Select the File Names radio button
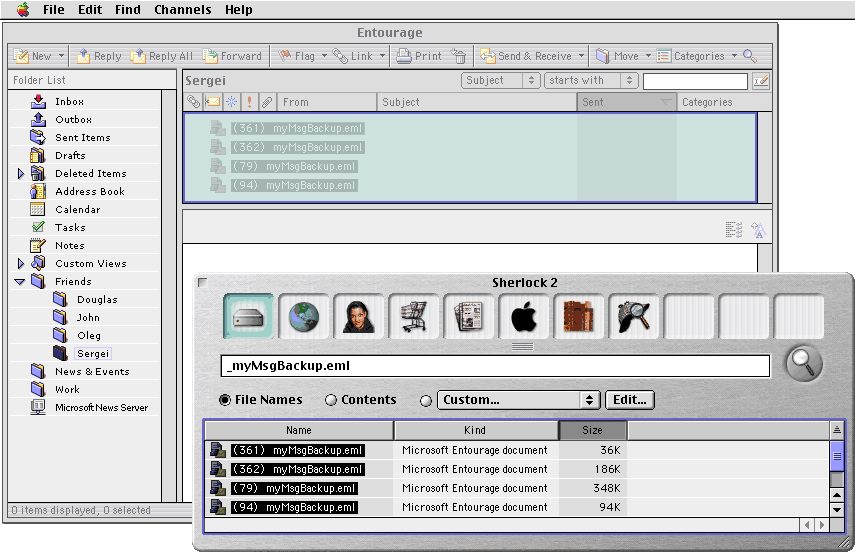Screen dimensions: 855x552 point(225,400)
